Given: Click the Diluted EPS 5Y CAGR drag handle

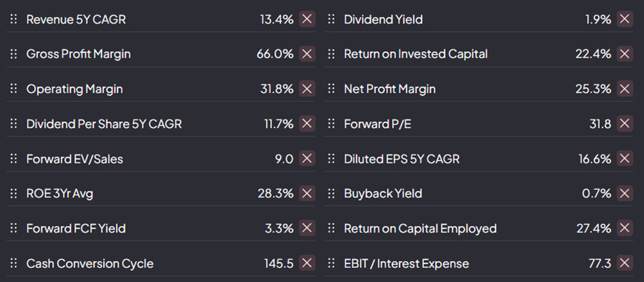Looking at the screenshot, I should point(331,158).
